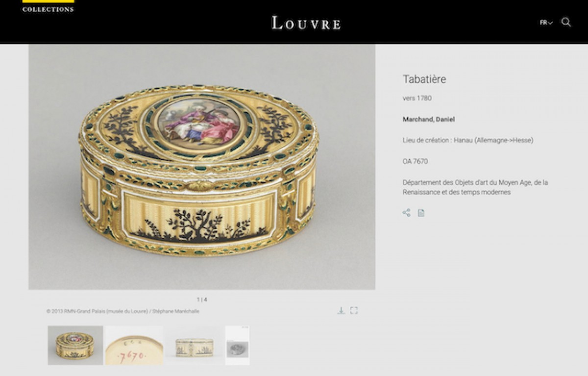
Task: Expand image with the fullscreen icon
Action: coord(354,310)
